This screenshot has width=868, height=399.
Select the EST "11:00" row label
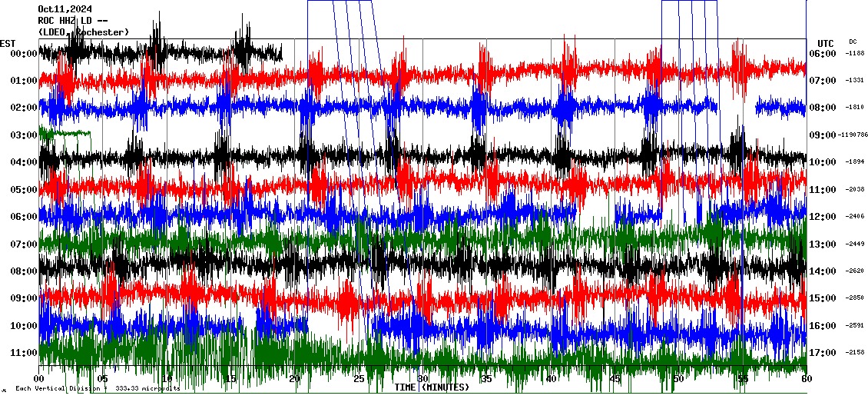[x=23, y=352]
